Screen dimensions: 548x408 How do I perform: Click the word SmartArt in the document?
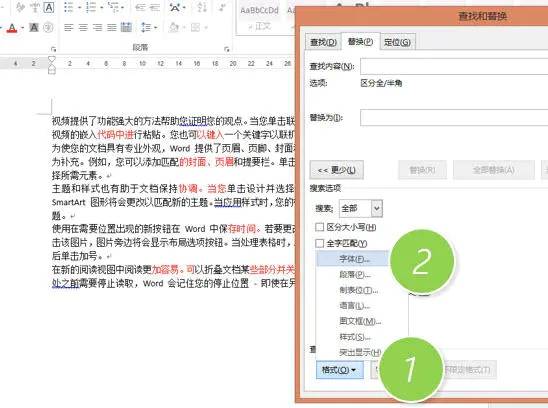68,202
